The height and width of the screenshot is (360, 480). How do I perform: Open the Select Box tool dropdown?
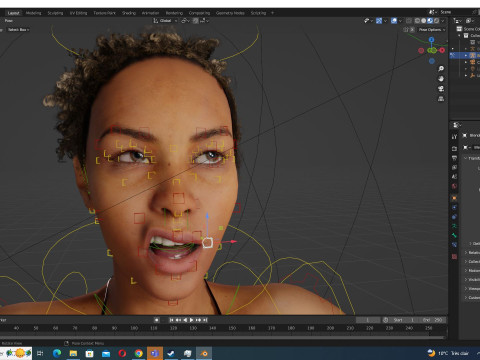tap(18, 30)
